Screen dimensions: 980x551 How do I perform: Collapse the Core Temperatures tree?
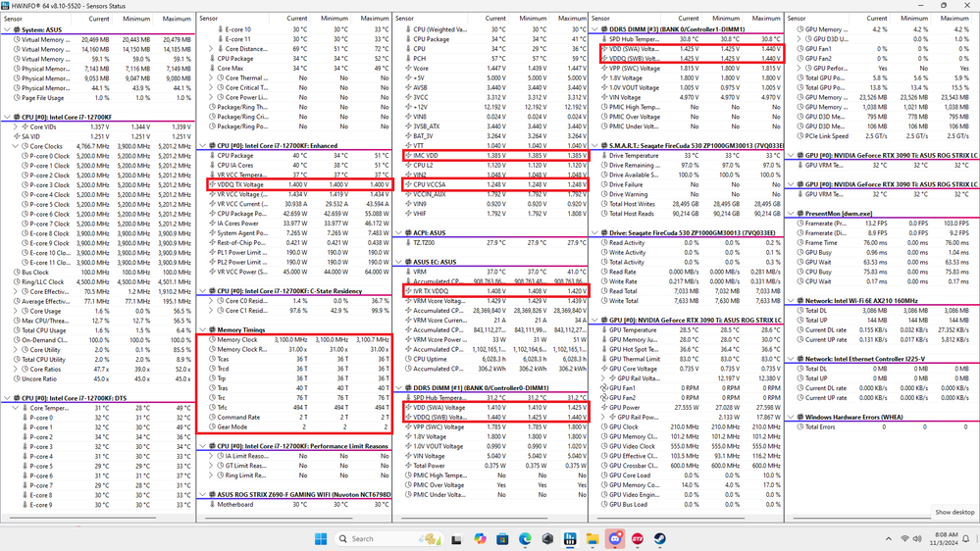pos(16,408)
